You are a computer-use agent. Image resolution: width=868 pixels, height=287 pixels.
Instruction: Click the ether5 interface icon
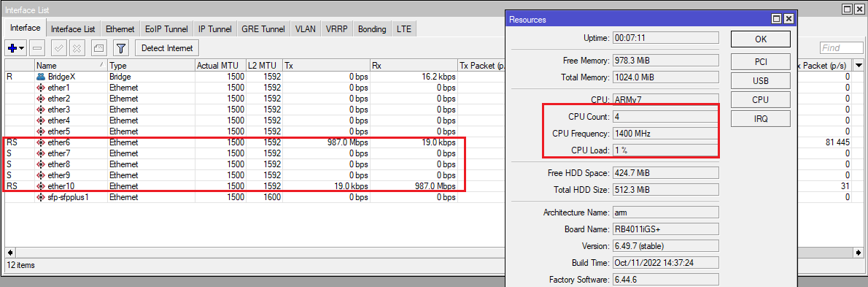click(41, 131)
